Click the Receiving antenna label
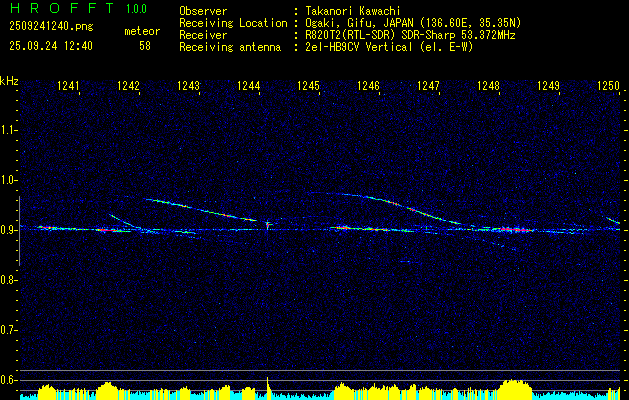 [230, 47]
